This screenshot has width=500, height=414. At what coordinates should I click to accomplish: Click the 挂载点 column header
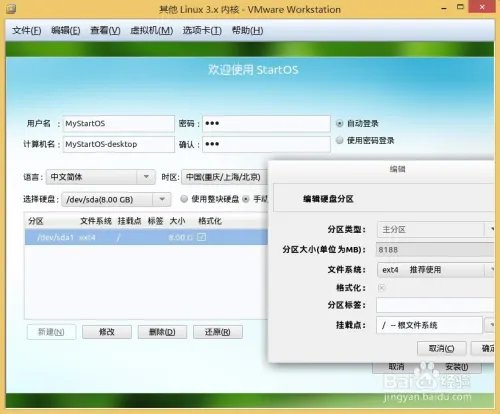click(129, 221)
